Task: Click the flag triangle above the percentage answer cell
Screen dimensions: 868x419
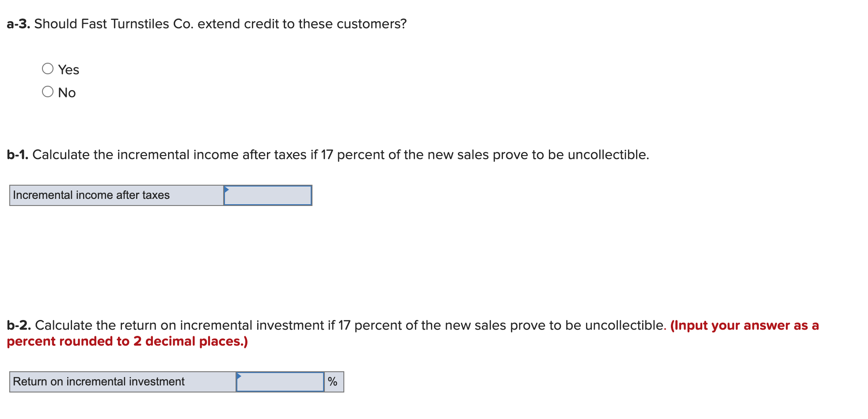Action: point(239,375)
